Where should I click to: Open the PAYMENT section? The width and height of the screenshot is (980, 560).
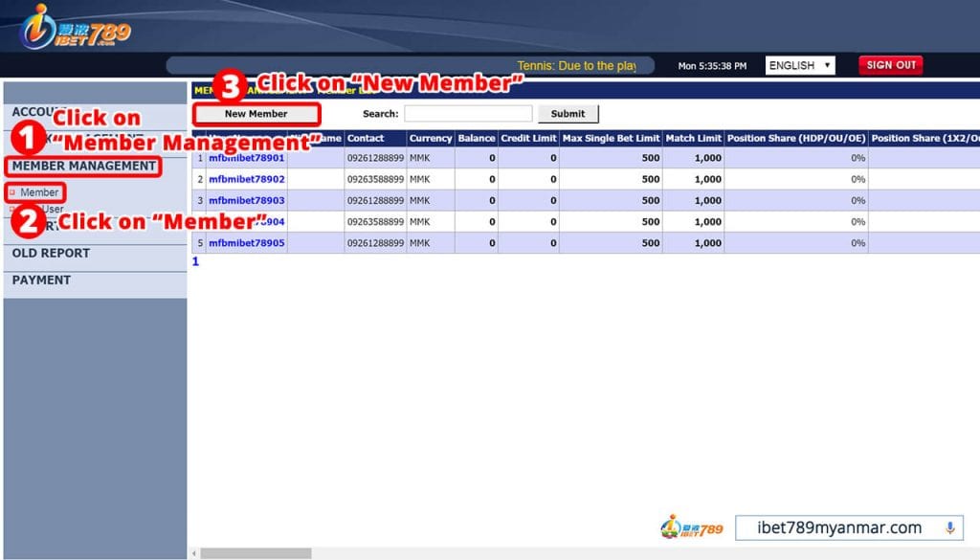pyautogui.click(x=39, y=280)
